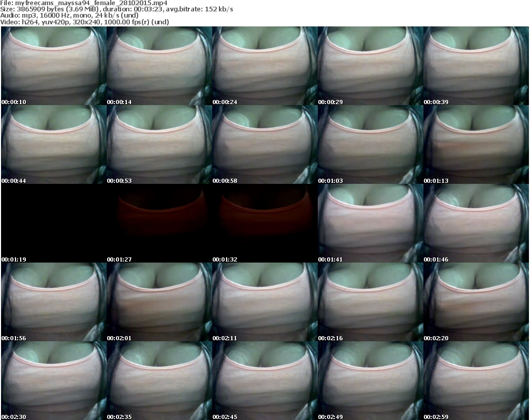Pick the thumbnail marked 00:00:53
Image resolution: width=530 pixels, height=420 pixels.
click(159, 144)
